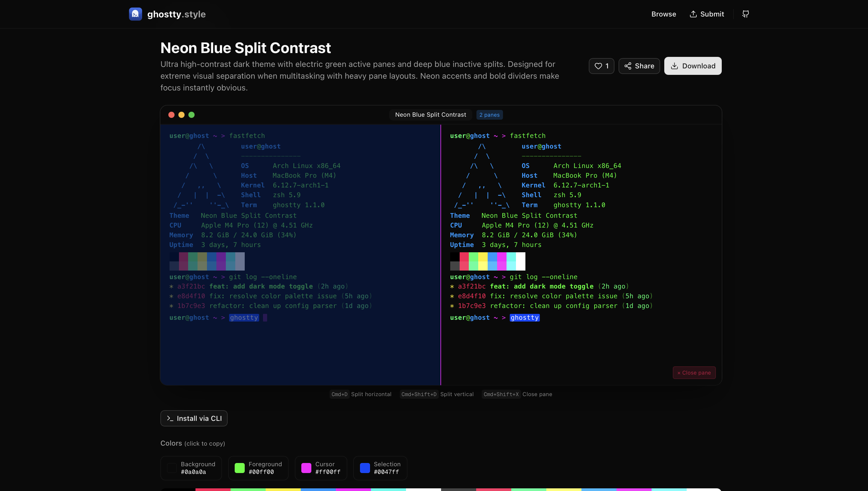Click Install via CLI button
Viewport: 868px width, 491px height.
194,418
